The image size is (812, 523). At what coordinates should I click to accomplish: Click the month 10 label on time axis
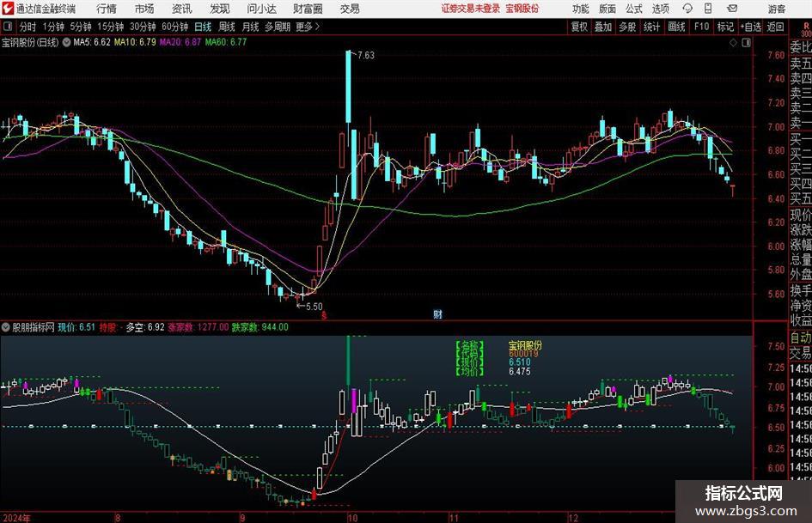pyautogui.click(x=352, y=518)
